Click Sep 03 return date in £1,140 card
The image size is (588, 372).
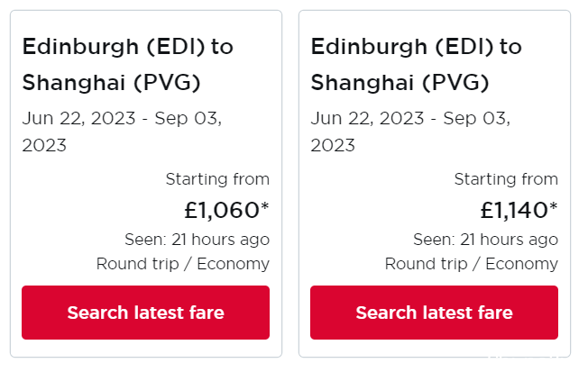477,119
